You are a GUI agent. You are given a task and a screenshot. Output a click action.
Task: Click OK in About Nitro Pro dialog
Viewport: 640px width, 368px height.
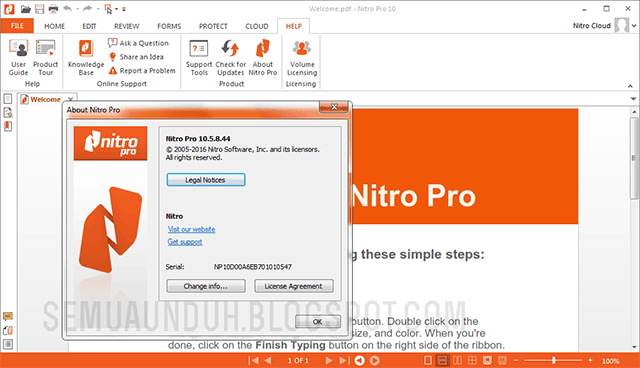[x=318, y=321]
